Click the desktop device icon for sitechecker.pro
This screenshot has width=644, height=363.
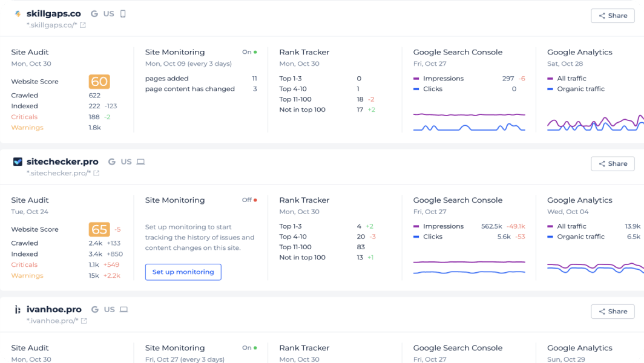[x=140, y=162]
